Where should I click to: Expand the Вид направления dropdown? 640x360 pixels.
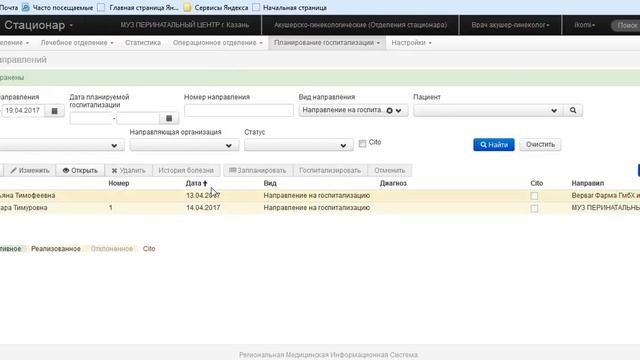tap(398, 111)
